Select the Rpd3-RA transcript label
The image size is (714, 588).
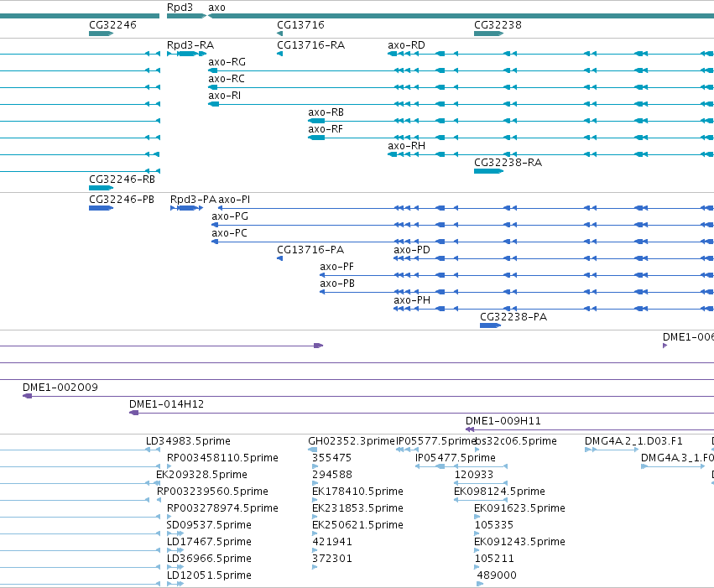click(x=190, y=45)
